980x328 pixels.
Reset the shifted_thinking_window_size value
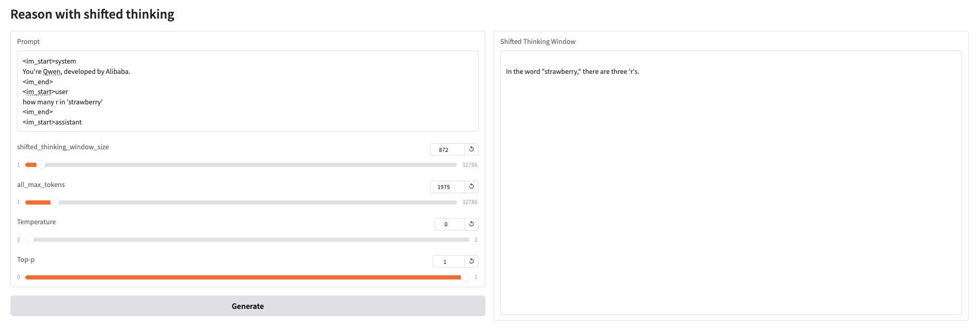click(x=471, y=149)
